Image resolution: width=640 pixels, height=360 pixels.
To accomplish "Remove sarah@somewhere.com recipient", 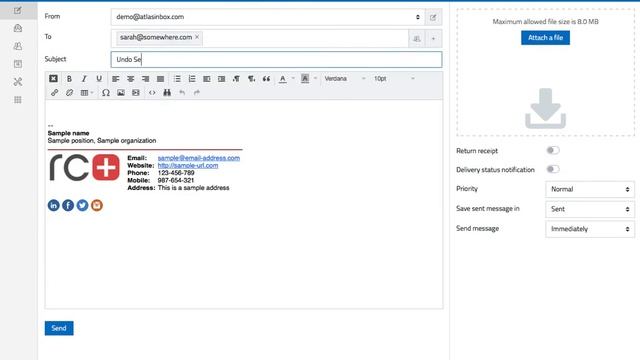I will (x=197, y=37).
